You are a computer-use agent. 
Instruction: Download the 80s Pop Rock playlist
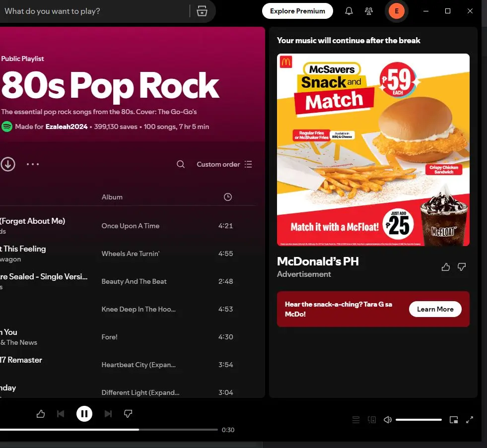click(8, 164)
